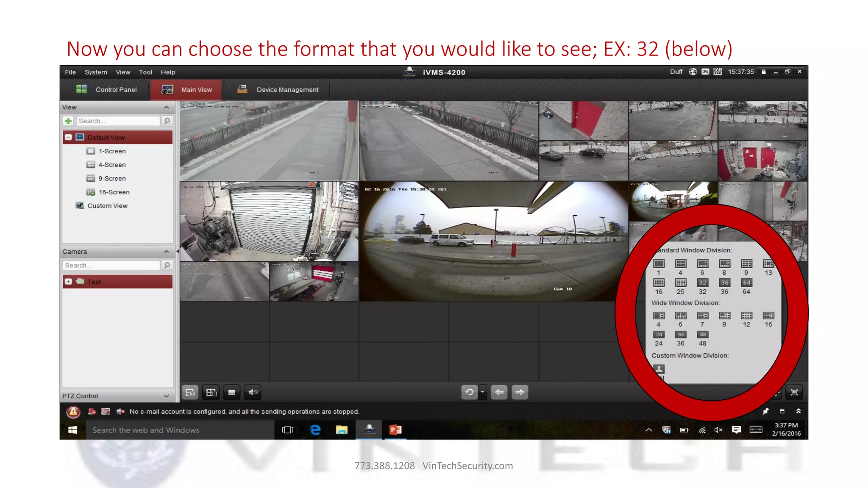Select the 4-Screen view

(x=106, y=165)
